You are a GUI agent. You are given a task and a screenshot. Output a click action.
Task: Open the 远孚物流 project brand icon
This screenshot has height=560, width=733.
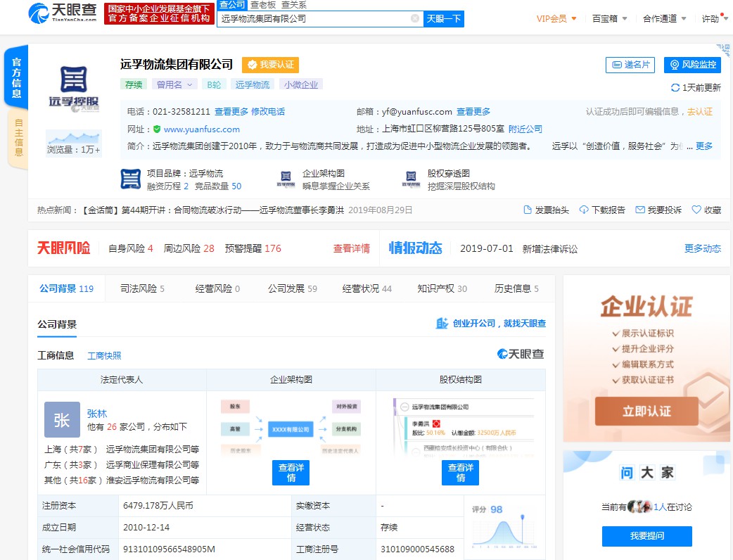pyautogui.click(x=131, y=179)
